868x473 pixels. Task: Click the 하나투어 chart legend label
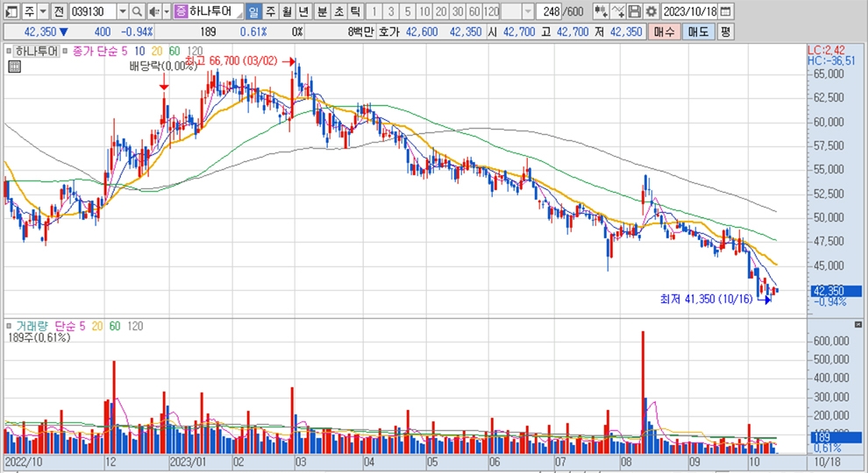37,52
